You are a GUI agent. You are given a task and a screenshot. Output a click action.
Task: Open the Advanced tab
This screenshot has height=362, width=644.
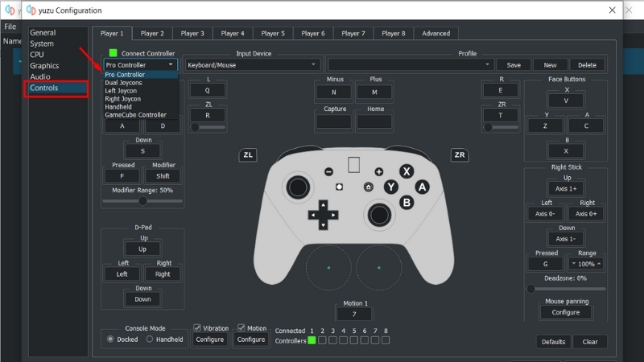point(436,33)
